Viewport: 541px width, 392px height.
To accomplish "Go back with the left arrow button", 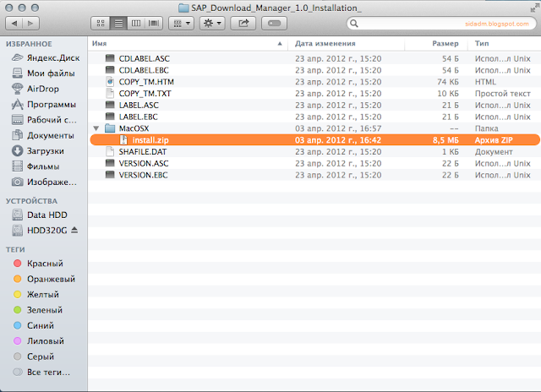I will [x=14, y=24].
